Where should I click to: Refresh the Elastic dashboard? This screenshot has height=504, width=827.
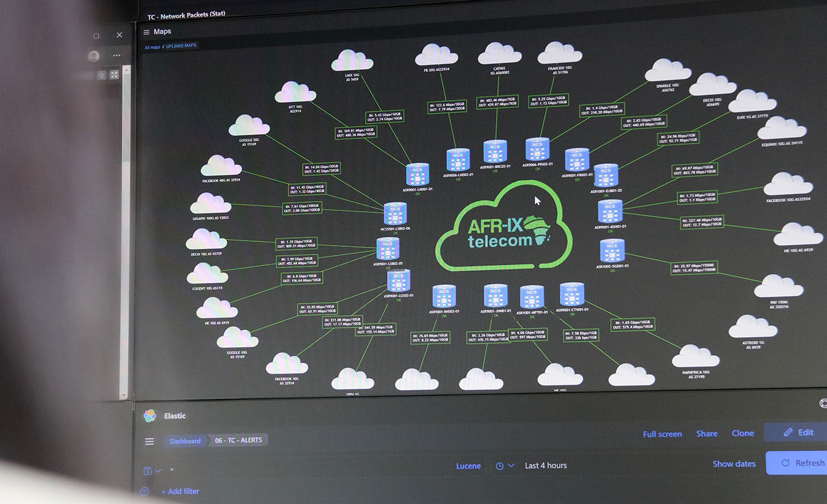[x=796, y=463]
